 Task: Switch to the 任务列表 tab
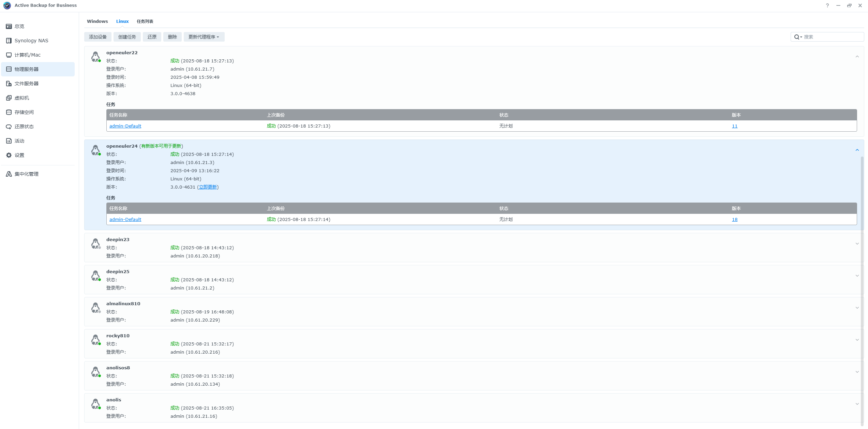145,21
